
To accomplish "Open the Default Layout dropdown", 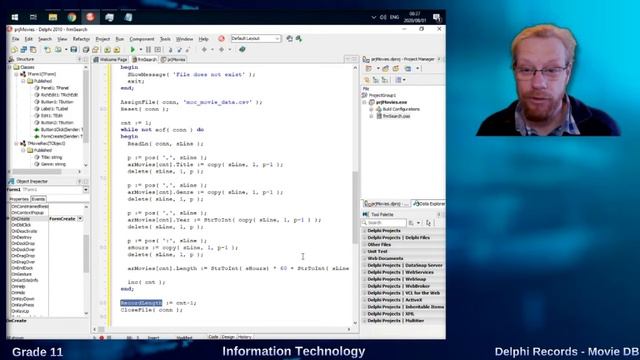I will (278, 38).
